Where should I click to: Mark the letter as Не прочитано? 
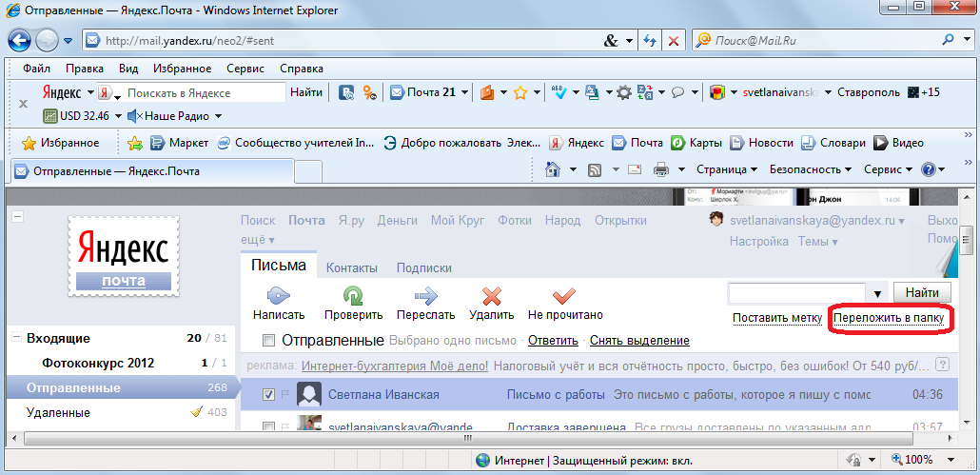point(565,303)
